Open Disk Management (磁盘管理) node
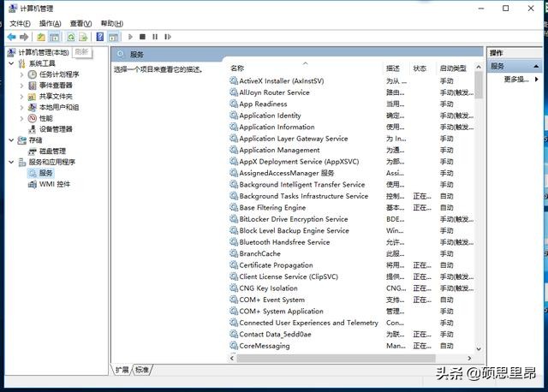Screen dimensions: 548x392 [52, 151]
